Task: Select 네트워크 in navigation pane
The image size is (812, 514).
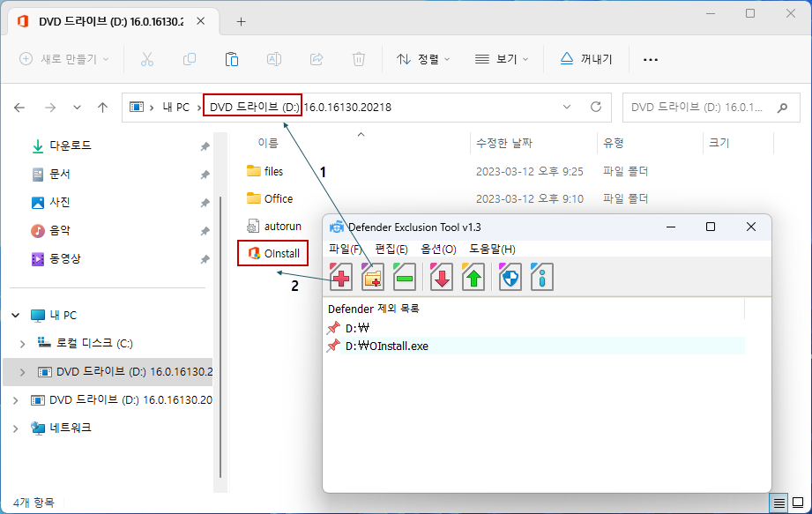Action: click(71, 428)
